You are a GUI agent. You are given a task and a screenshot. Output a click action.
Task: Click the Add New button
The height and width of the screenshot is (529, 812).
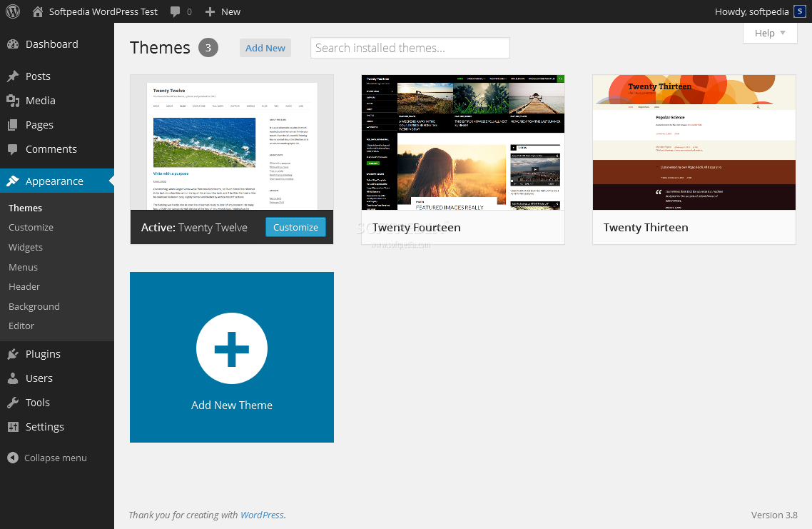(x=265, y=48)
